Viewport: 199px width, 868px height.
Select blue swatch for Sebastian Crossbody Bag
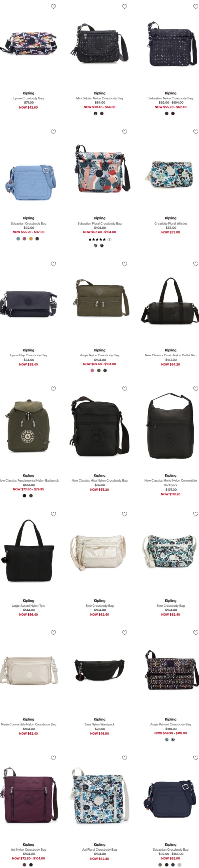[18, 239]
